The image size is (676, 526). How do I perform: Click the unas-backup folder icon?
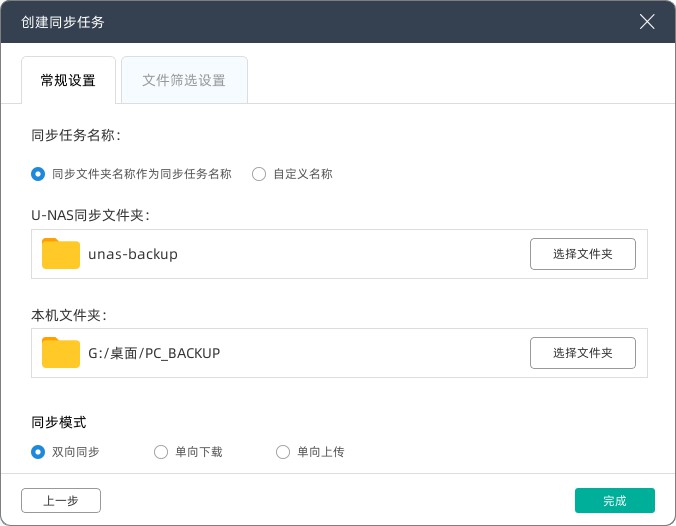click(61, 254)
